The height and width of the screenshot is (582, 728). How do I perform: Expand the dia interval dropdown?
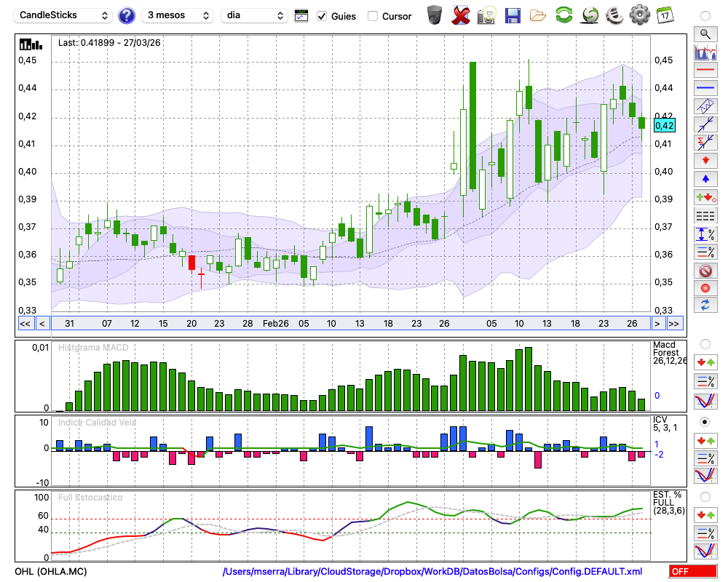[254, 15]
